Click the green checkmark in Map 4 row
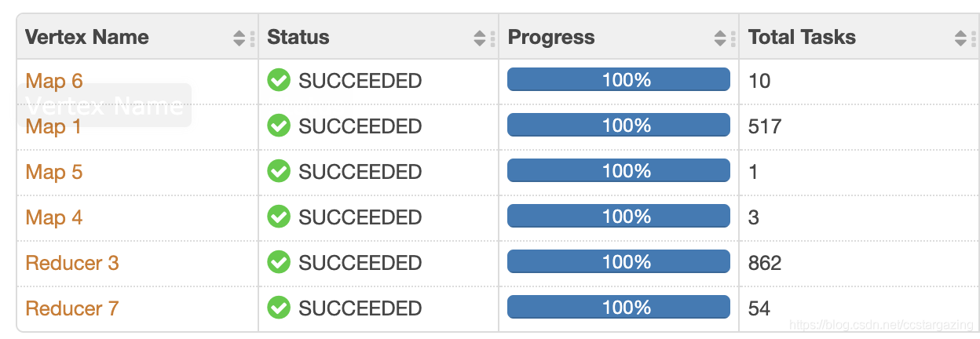Image resolution: width=980 pixels, height=339 pixels. pyautogui.click(x=279, y=217)
